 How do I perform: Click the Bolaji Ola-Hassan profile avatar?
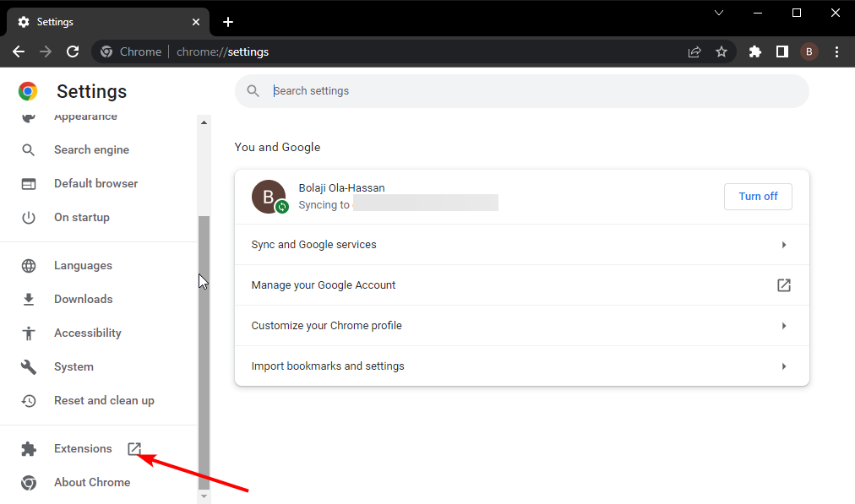269,197
